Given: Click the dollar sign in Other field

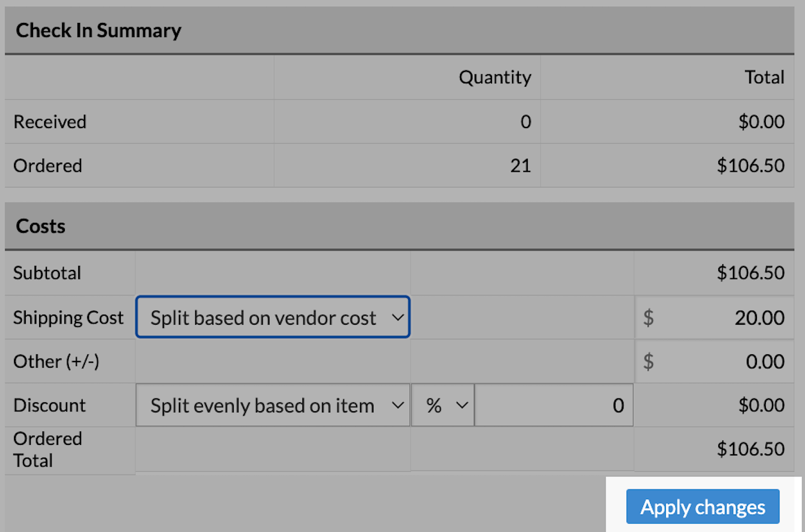Looking at the screenshot, I should coord(648,362).
